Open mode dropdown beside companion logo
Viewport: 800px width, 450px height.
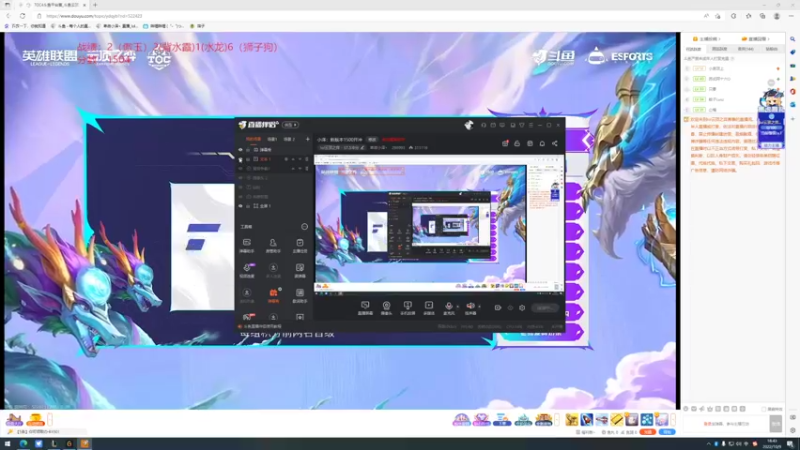291,125
